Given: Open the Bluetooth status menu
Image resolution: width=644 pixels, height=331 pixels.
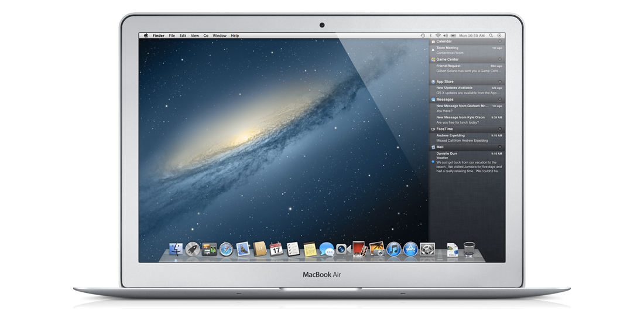Looking at the screenshot, I should click(430, 36).
